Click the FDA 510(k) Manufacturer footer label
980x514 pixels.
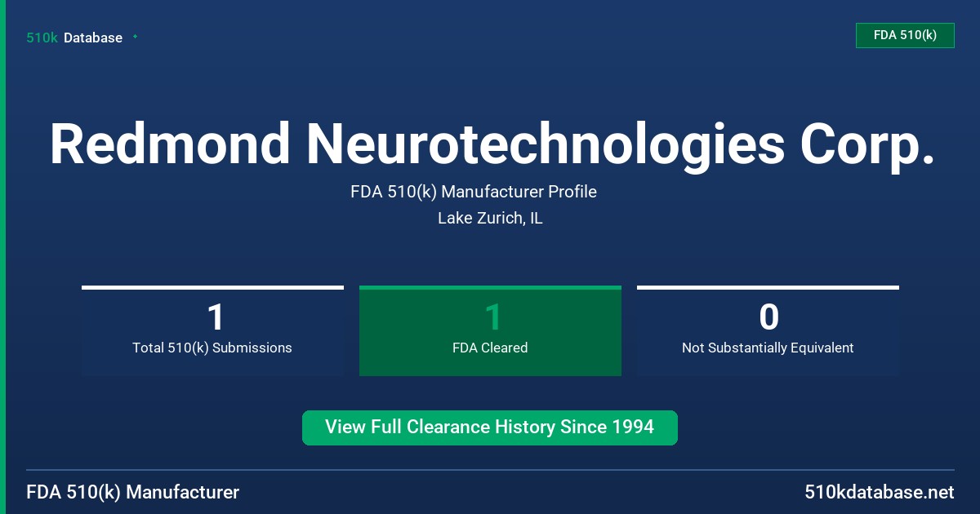tap(133, 492)
